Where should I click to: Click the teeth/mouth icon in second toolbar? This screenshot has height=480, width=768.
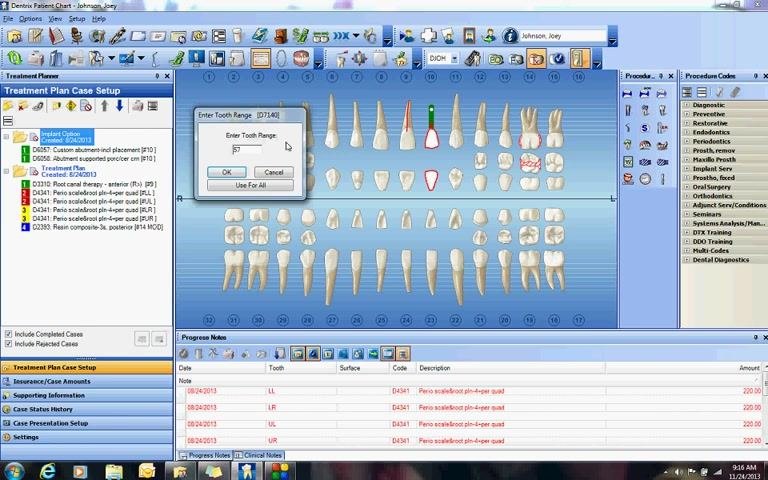coord(301,58)
